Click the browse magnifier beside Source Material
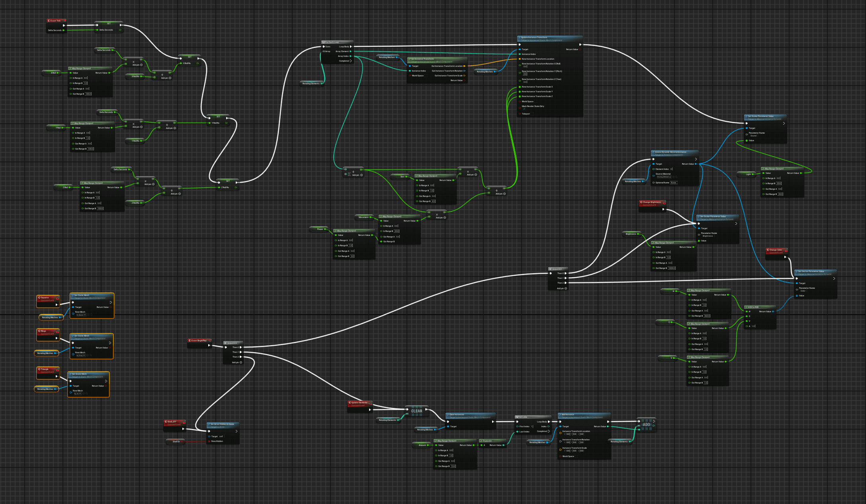 676,177
